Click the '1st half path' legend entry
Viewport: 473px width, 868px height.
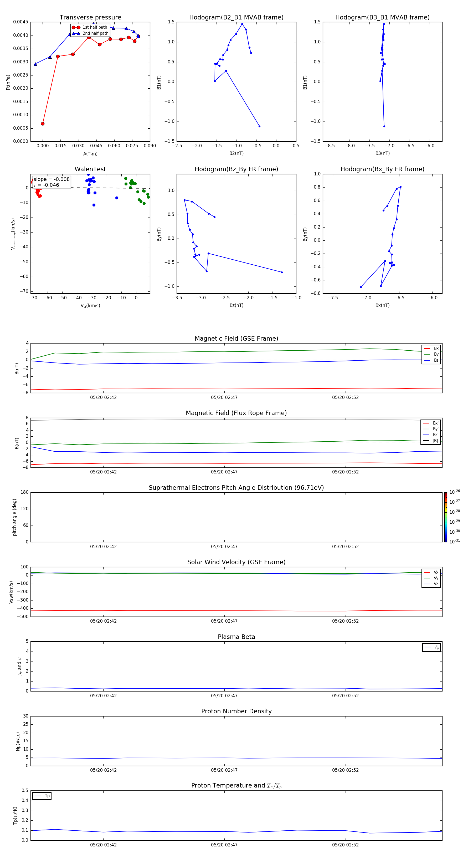pos(90,27)
